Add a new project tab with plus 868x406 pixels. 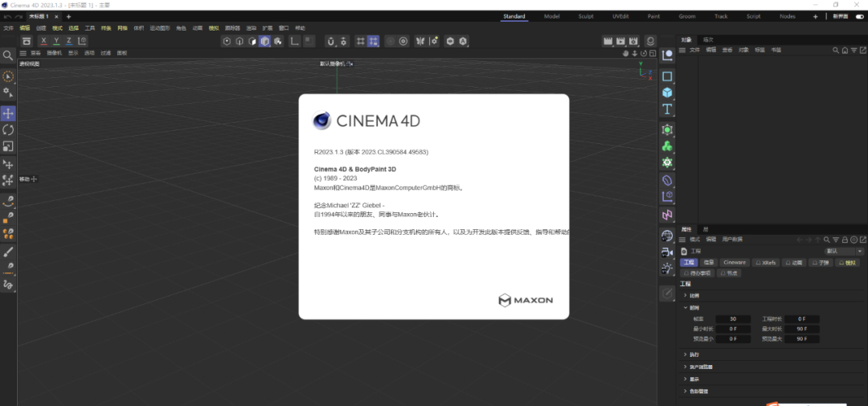coord(68,17)
